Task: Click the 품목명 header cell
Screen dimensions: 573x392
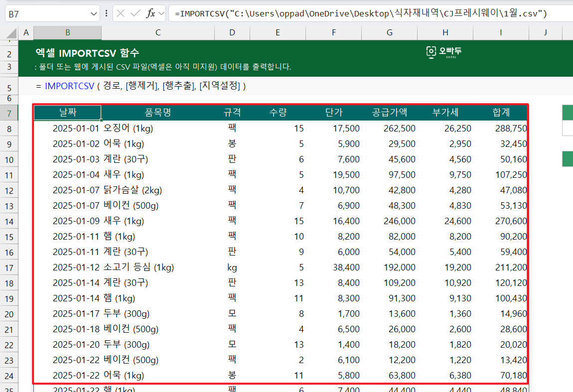Action: 158,113
